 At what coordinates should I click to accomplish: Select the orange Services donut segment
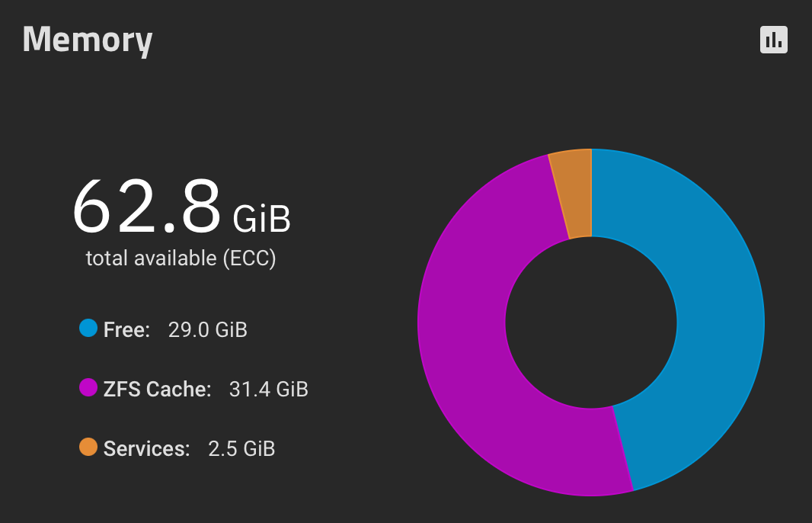click(x=574, y=193)
